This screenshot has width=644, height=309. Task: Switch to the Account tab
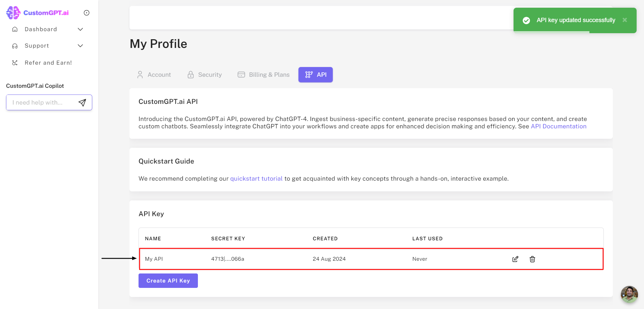coord(154,75)
